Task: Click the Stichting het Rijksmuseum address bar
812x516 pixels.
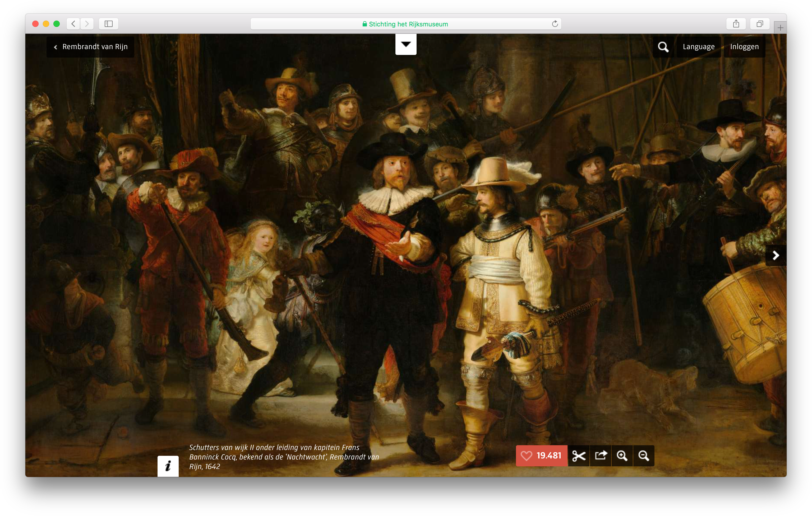Action: pos(406,24)
